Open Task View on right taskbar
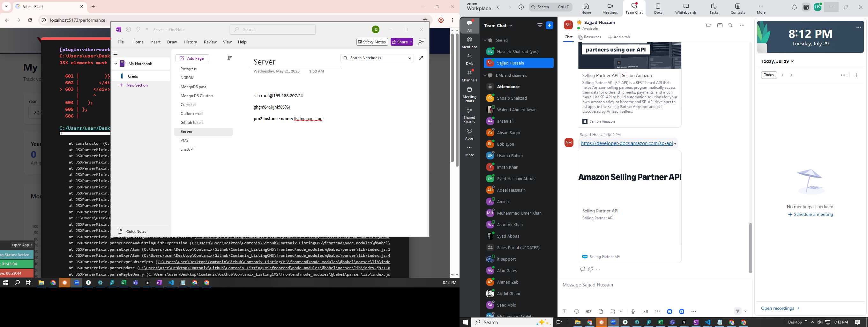868x327 pixels. click(559, 322)
